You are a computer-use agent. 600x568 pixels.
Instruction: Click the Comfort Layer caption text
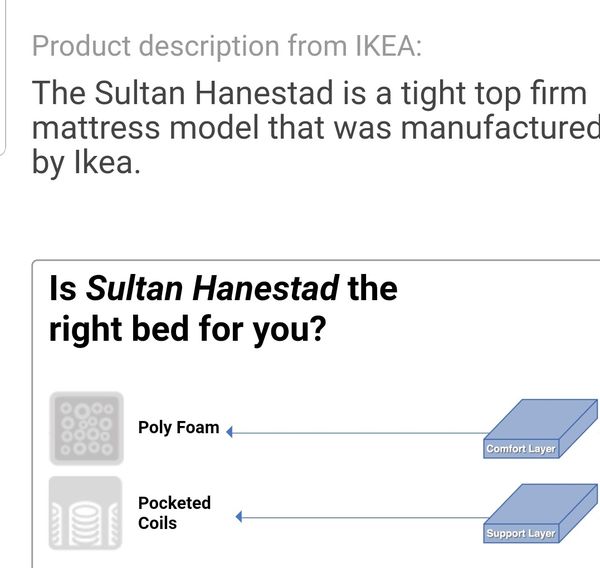tap(520, 449)
